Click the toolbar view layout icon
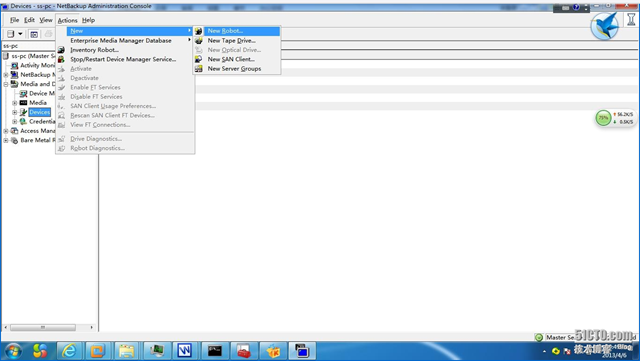Screen dimensions: 640x361 tap(34, 34)
